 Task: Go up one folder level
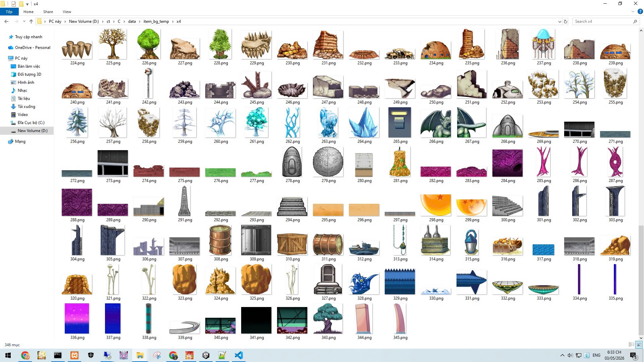pos(31,21)
